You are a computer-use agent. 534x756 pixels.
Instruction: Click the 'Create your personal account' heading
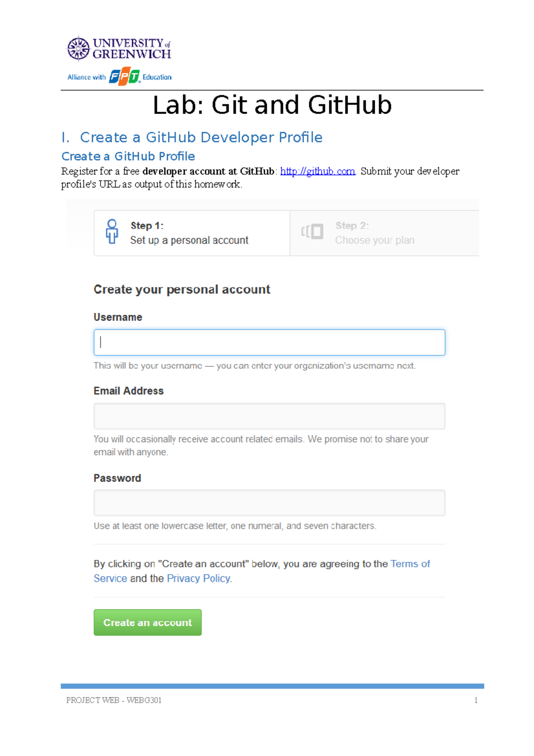182,290
